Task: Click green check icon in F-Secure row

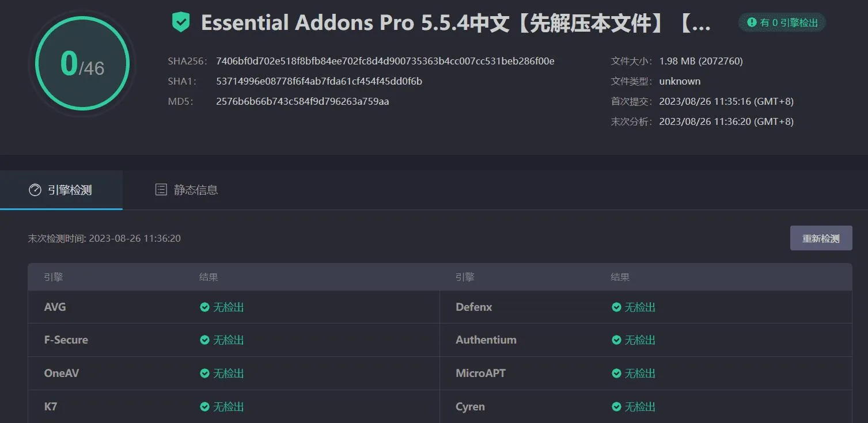Action: 204,340
